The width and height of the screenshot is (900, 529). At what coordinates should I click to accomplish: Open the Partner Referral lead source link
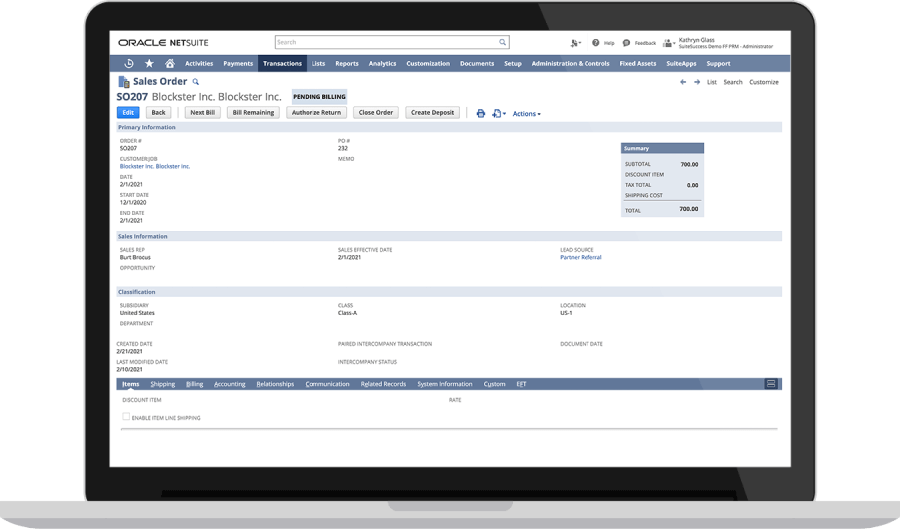pos(581,258)
